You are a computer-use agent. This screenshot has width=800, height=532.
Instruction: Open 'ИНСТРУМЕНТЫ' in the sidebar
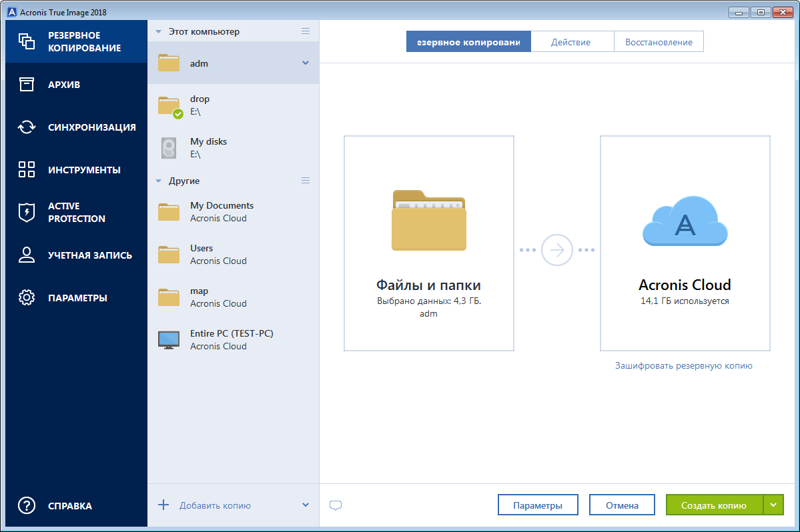[77, 170]
